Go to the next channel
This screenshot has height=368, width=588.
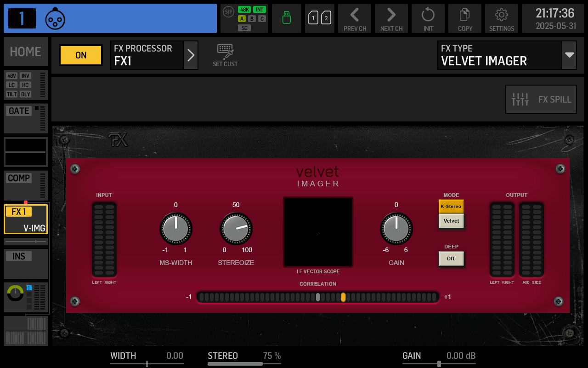coord(391,18)
